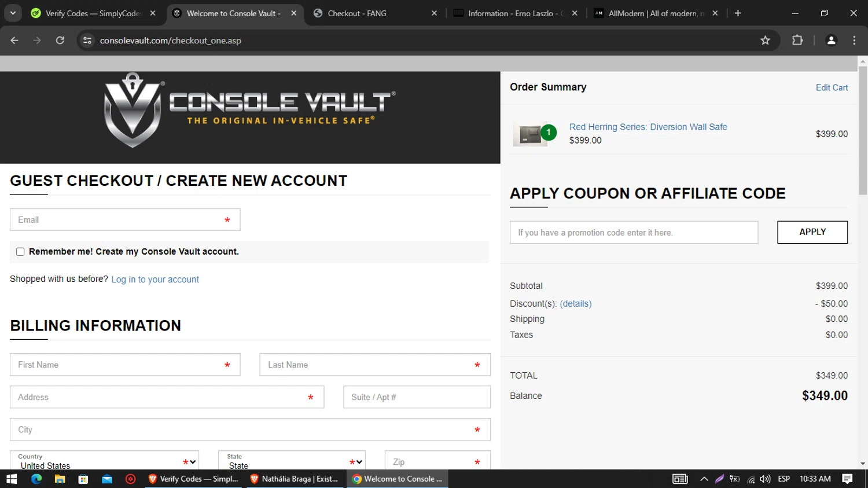868x488 pixels.
Task: Open network settings from tray
Action: [751, 479]
